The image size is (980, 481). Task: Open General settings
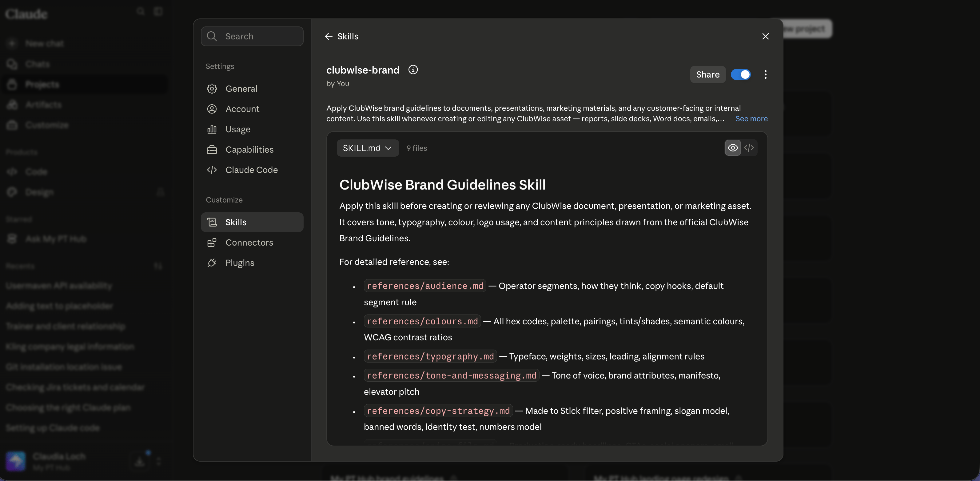click(x=252, y=89)
